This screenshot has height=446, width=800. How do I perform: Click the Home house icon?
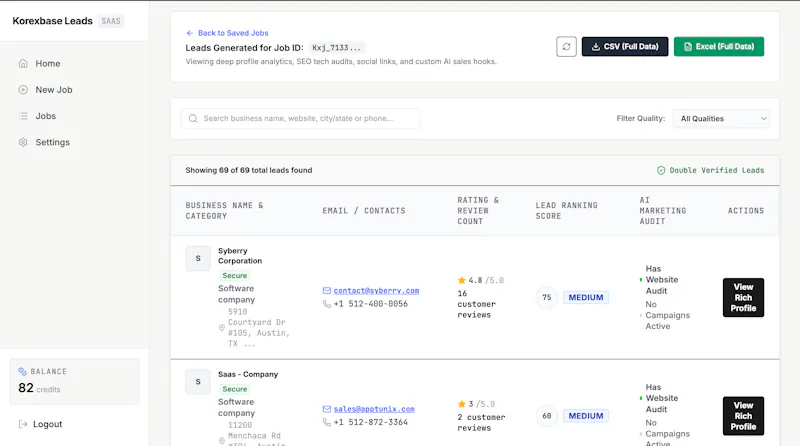point(23,63)
